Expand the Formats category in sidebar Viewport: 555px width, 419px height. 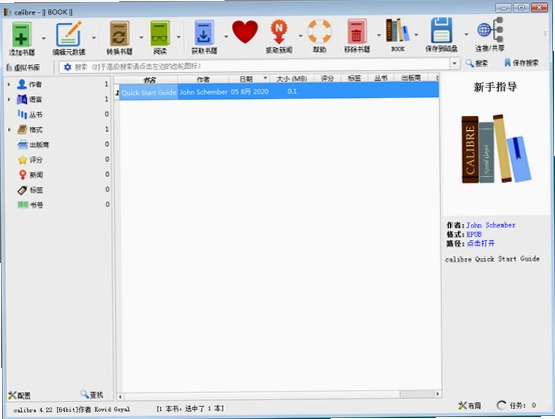(9, 130)
